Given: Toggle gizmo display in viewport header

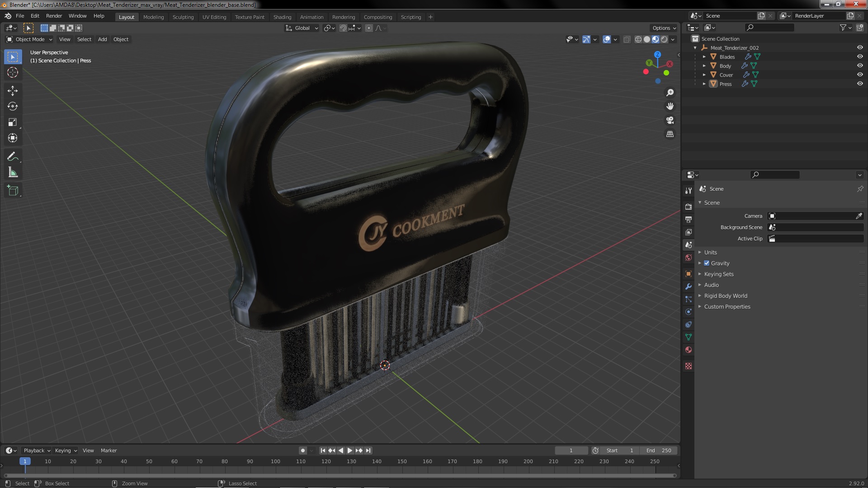Looking at the screenshot, I should click(586, 39).
